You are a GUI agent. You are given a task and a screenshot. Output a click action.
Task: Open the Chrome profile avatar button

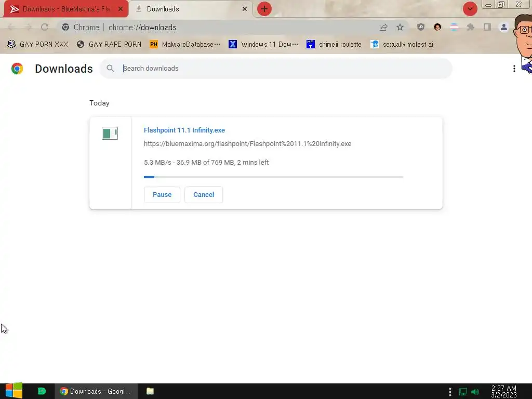(x=504, y=27)
